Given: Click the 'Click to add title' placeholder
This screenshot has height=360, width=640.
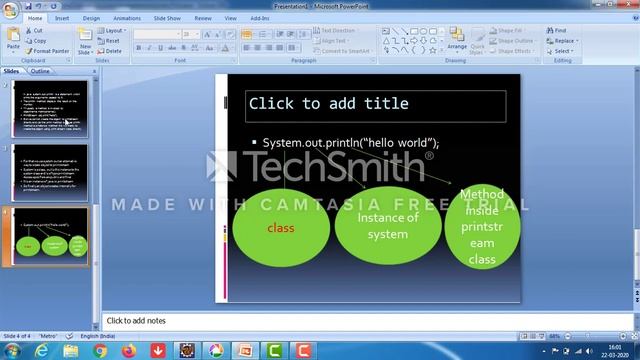Looking at the screenshot, I should click(376, 106).
